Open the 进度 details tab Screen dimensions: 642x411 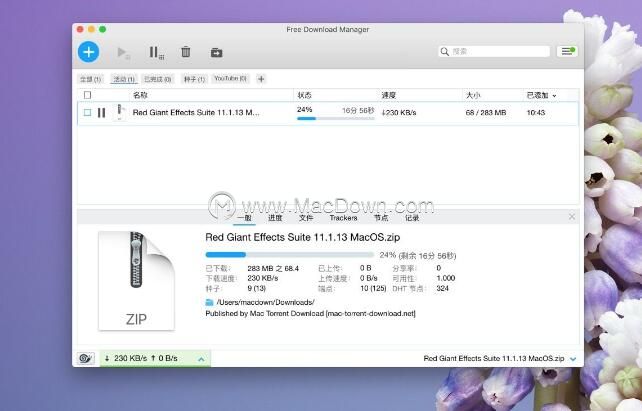pos(275,218)
